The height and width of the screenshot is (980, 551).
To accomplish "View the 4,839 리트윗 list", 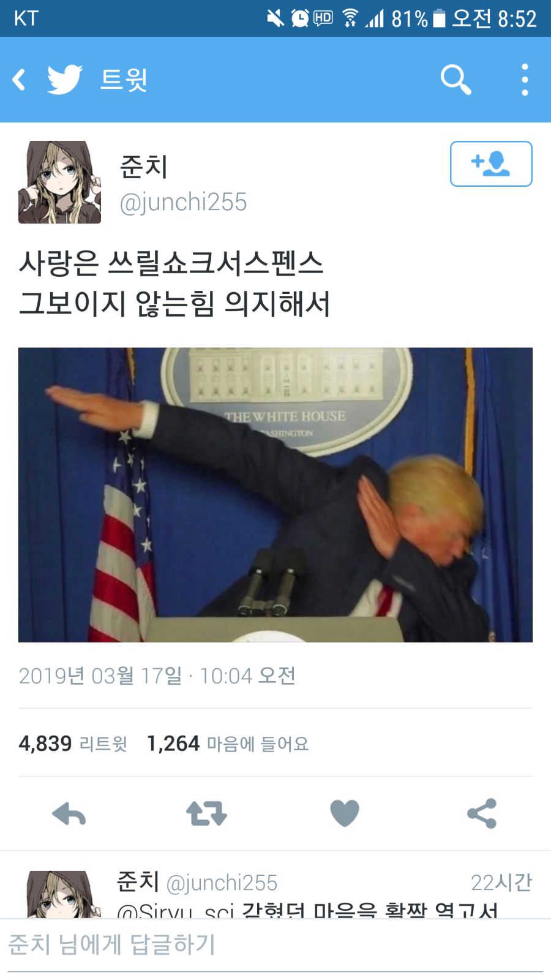I will [x=73, y=744].
